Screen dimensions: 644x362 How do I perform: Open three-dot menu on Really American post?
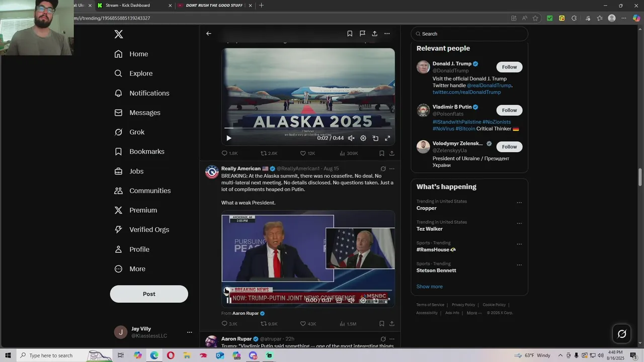[392, 169]
